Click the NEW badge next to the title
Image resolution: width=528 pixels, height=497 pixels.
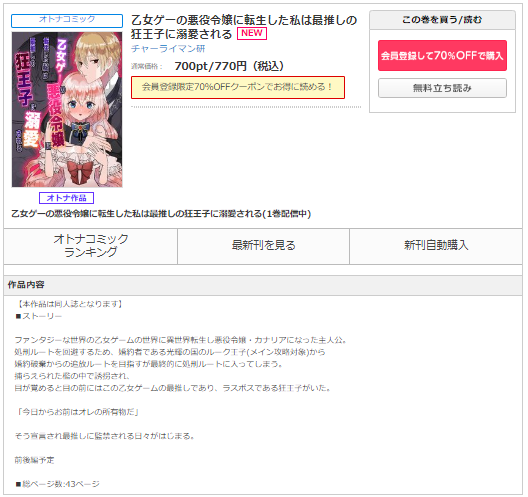252,33
